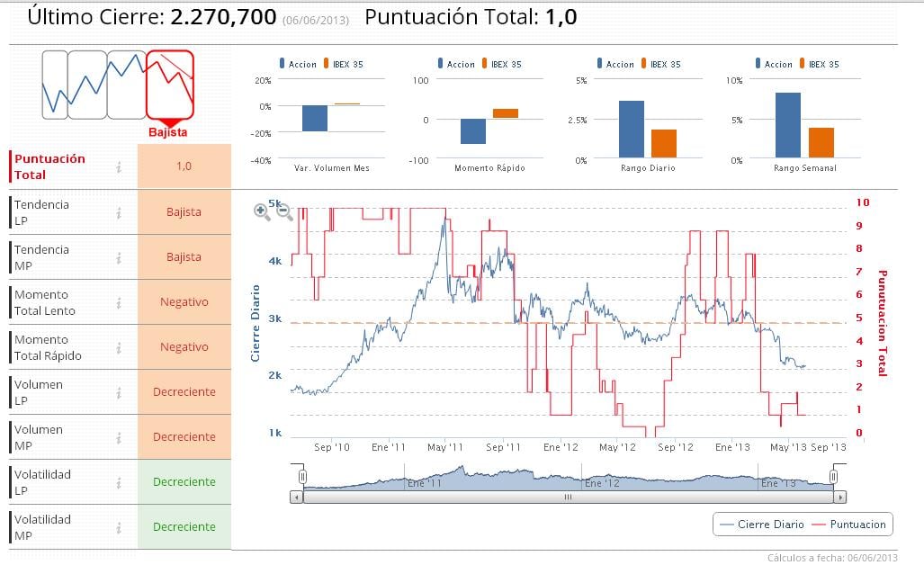
Task: Open info icon for Tendencia MP row
Action: click(x=119, y=257)
